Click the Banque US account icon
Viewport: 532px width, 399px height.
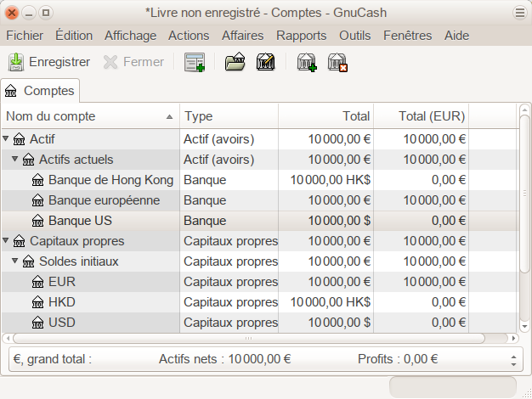(x=38, y=221)
